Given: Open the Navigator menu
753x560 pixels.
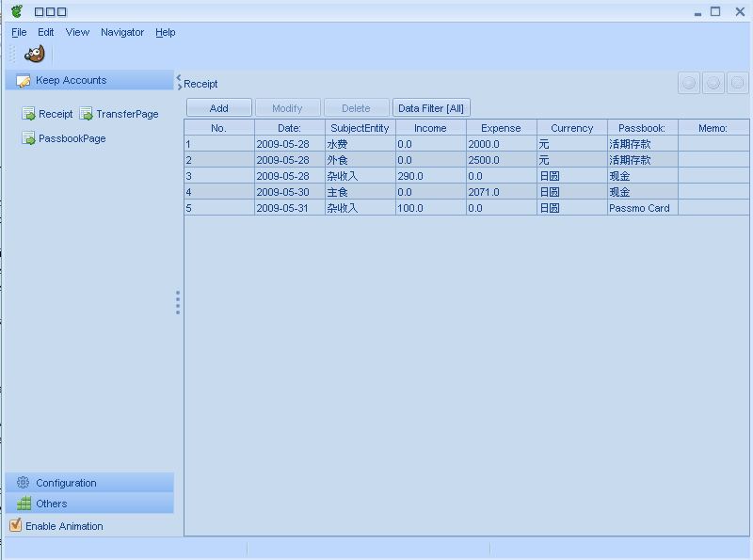Looking at the screenshot, I should 122,32.
